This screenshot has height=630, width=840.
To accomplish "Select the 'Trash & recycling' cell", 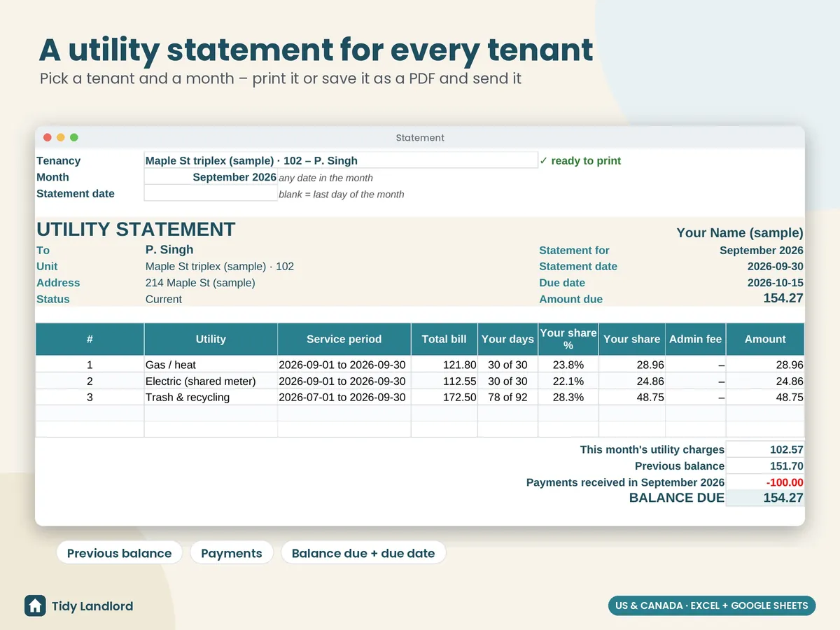I will pos(211,397).
